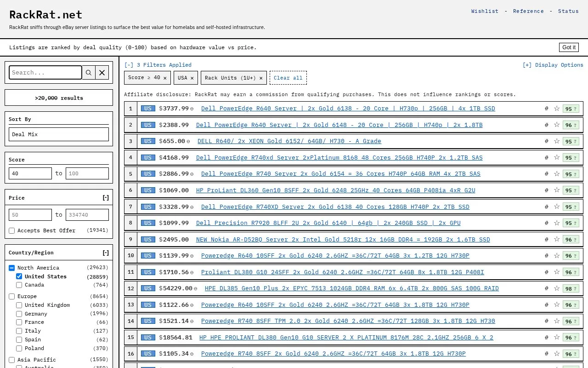This screenshot has width=588, height=368.
Task: Open the Poweredge R740 8SFF TPM 2.0 listing
Action: tap(348, 321)
